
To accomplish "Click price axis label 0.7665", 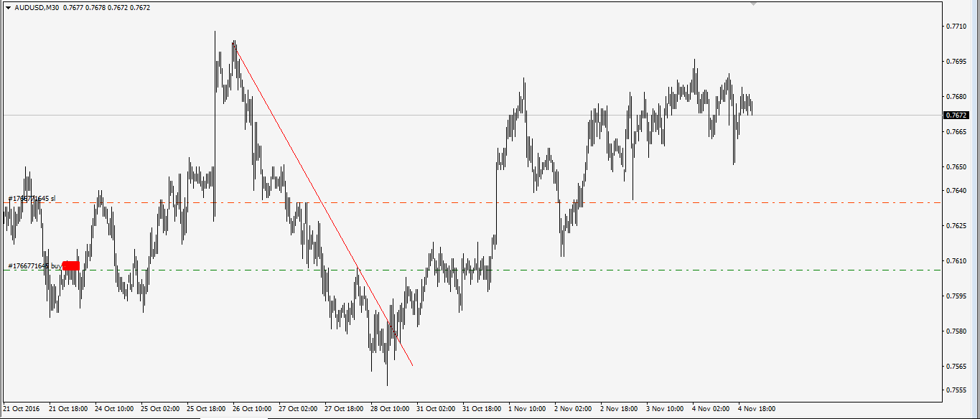I will [957, 131].
